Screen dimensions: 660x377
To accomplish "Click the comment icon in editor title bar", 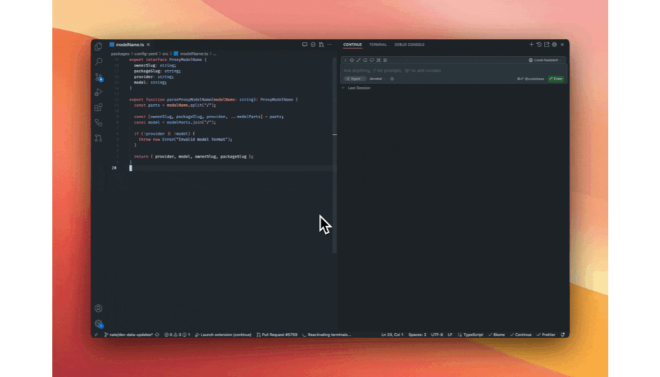I will [305, 45].
